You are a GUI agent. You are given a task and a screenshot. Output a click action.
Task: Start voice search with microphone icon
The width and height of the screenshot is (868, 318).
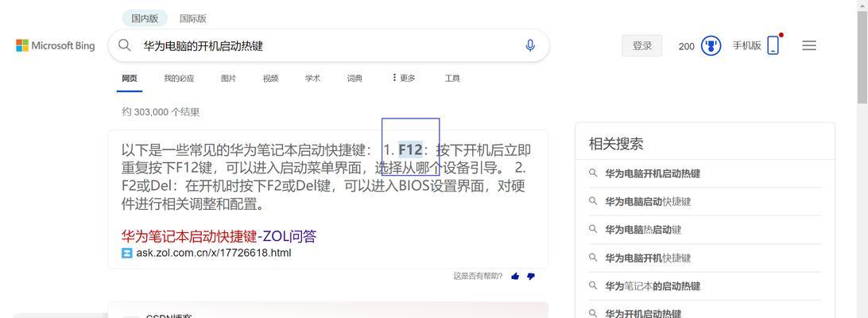529,45
